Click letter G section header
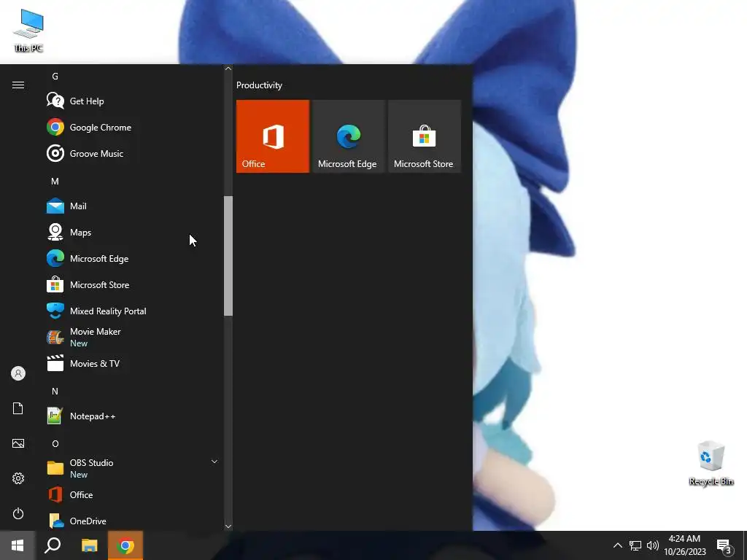The width and height of the screenshot is (747, 560). pyautogui.click(x=55, y=76)
